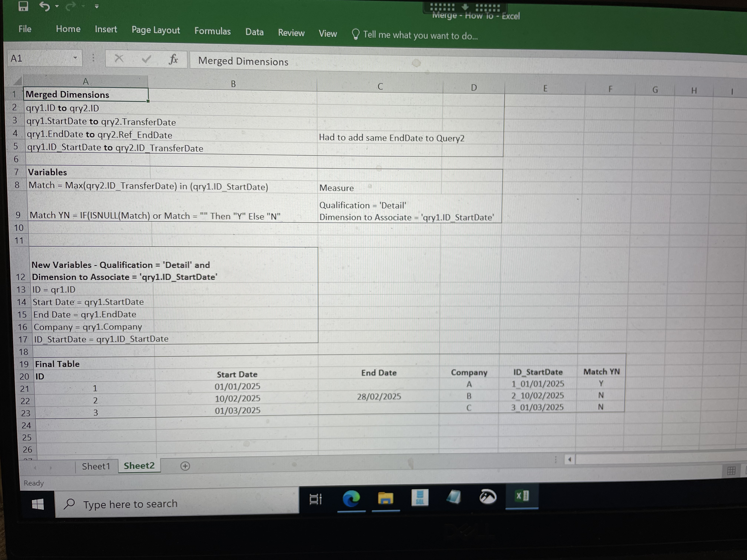Select Normal view icon in status bar

731,471
